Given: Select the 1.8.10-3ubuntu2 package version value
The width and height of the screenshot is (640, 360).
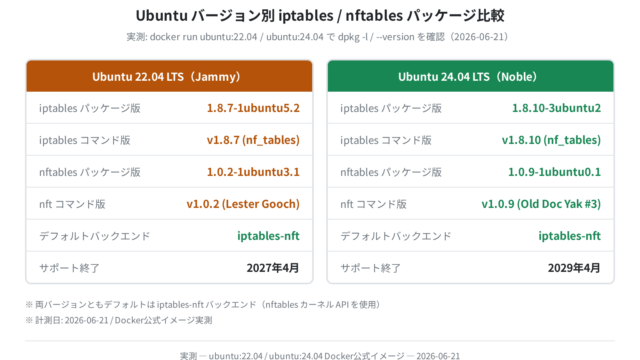Looking at the screenshot, I should 556,108.
